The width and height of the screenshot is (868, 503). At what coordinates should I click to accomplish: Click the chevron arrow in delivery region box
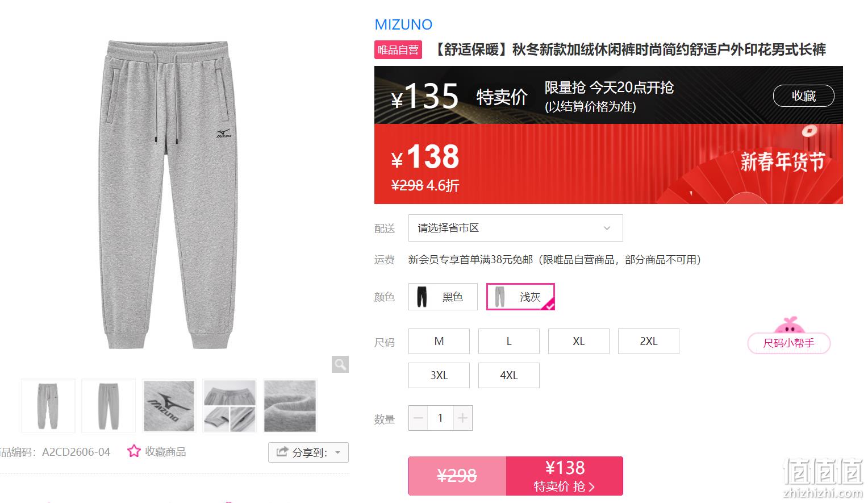click(x=607, y=228)
